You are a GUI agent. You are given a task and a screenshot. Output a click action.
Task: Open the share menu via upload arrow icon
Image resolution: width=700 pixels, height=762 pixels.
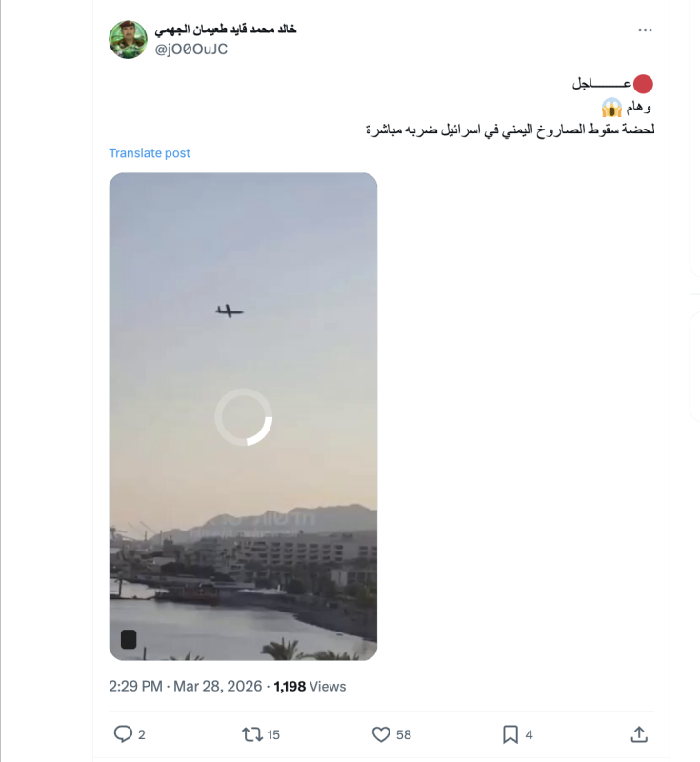(640, 734)
